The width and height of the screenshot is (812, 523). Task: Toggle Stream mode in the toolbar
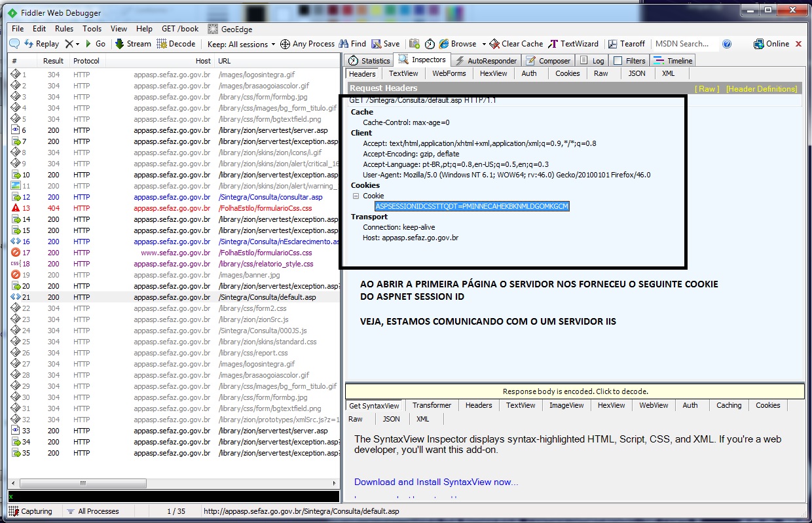click(x=133, y=44)
